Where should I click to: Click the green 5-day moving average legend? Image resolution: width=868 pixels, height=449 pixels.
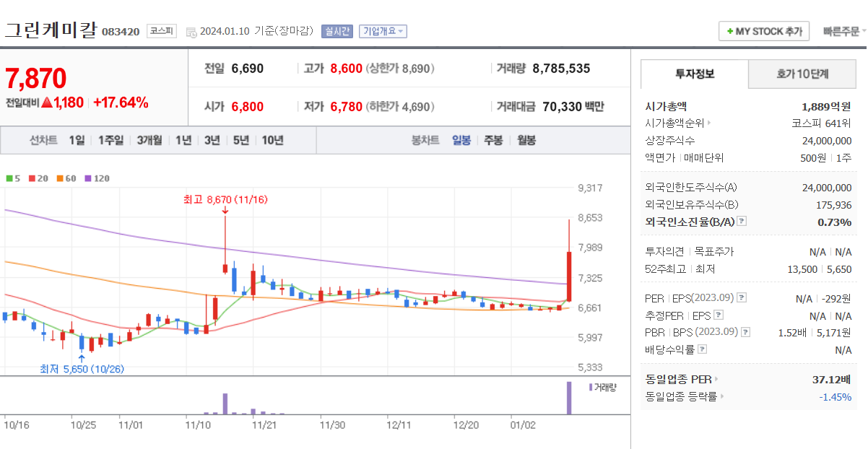pyautogui.click(x=13, y=178)
